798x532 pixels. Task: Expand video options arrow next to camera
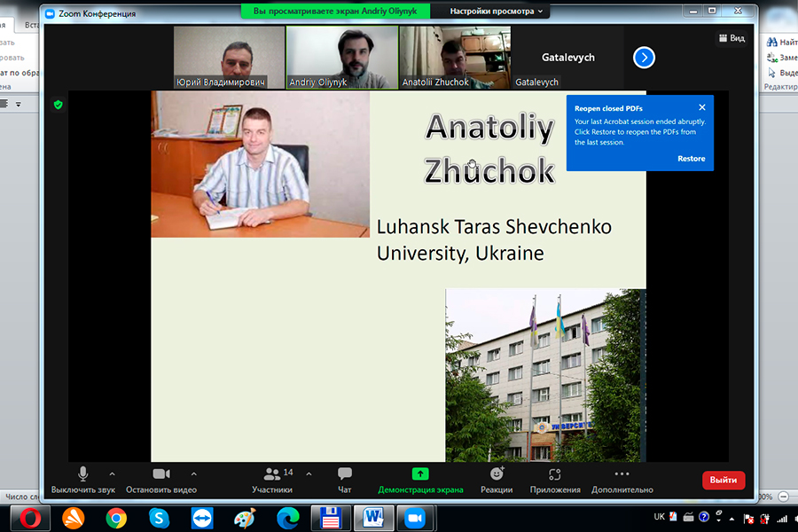(194, 474)
